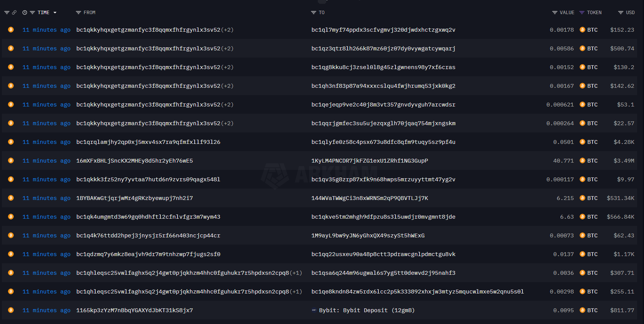Screen dimensions: 644x324
Task: Open the VALUE column filter icon
Action: click(x=555, y=13)
